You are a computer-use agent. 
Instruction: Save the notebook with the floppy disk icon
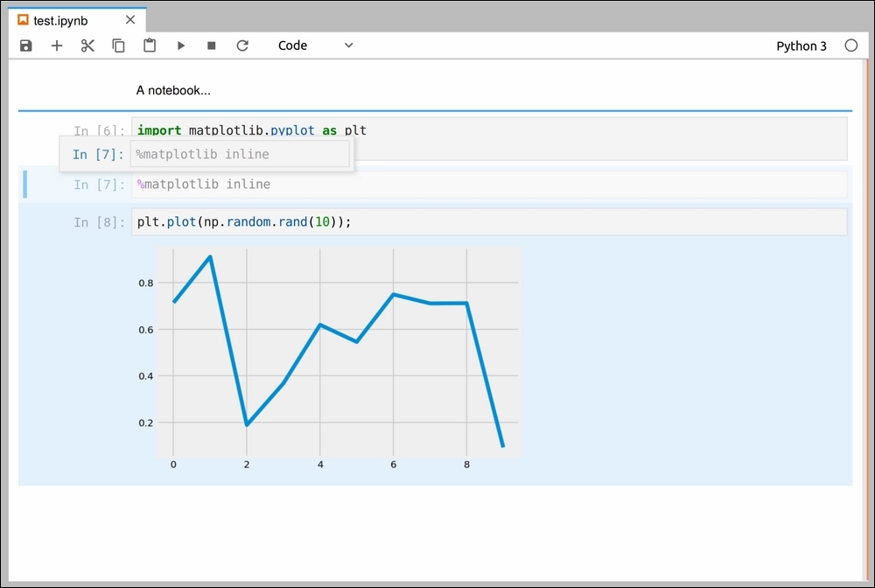25,45
